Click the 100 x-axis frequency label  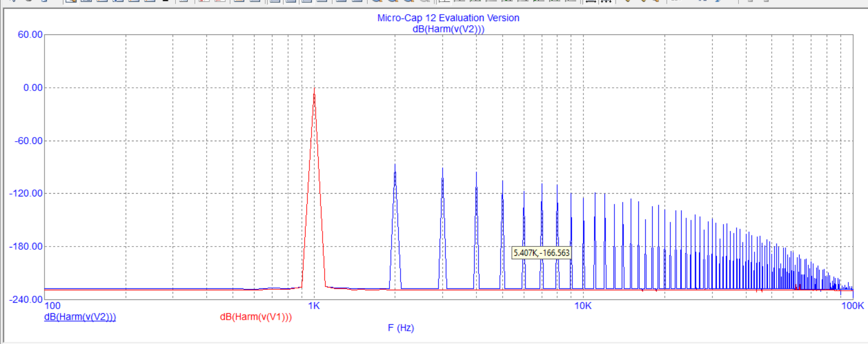52,306
